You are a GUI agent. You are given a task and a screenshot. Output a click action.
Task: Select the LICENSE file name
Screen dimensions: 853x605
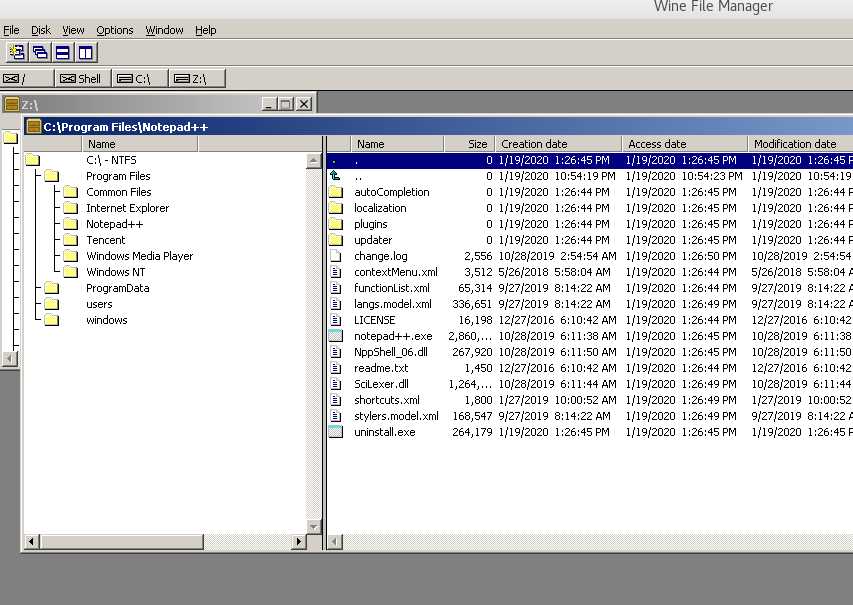point(374,320)
